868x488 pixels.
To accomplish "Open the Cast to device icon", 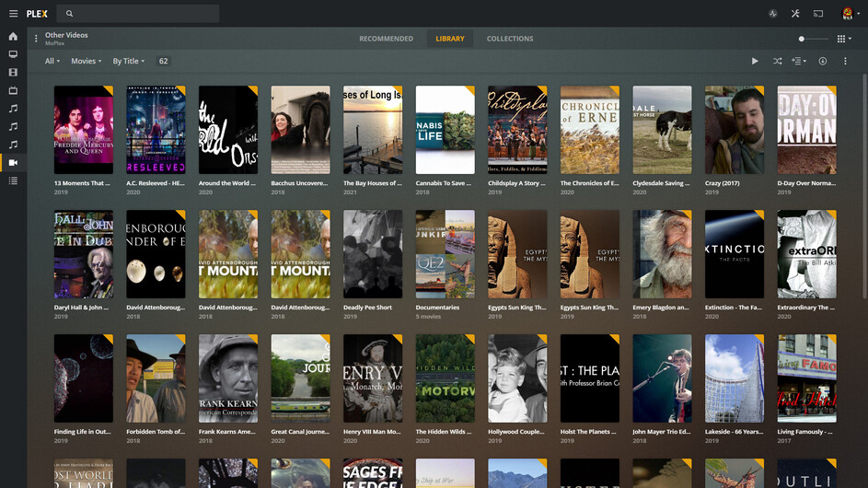I will pyautogui.click(x=818, y=13).
